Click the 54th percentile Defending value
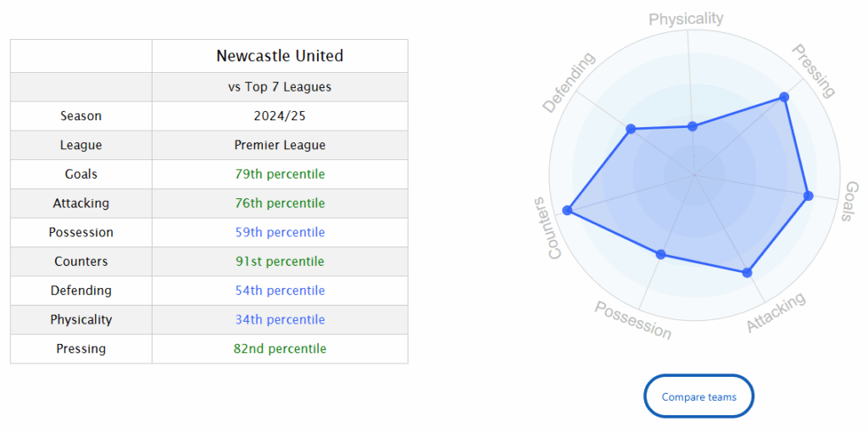This screenshot has height=432, width=868. tap(280, 291)
